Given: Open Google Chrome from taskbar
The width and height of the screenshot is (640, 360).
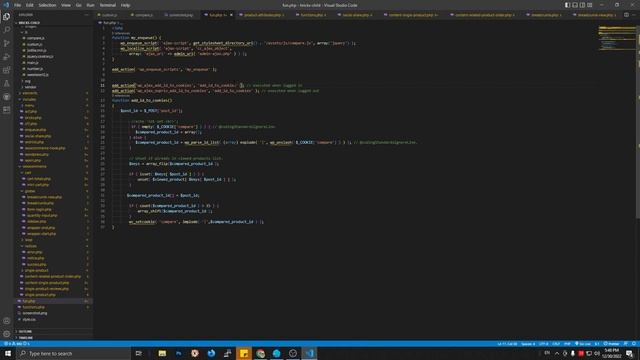Looking at the screenshot, I should click(x=260, y=353).
